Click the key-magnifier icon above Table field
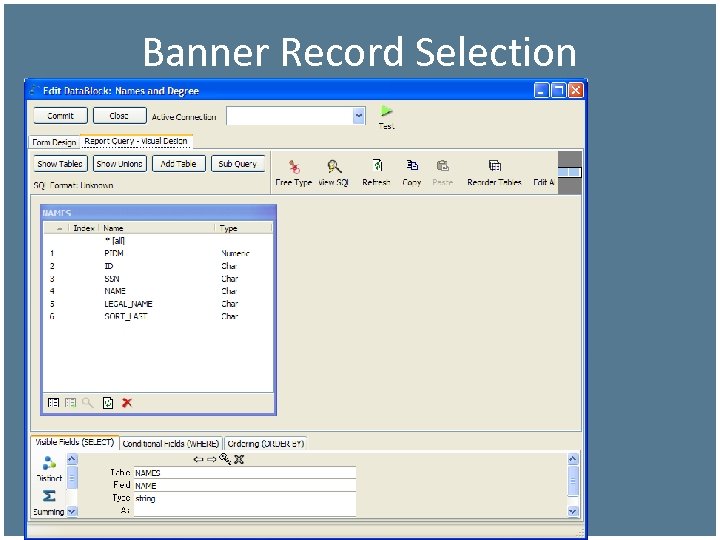Screen dimensions: 720x540 (x=225, y=458)
